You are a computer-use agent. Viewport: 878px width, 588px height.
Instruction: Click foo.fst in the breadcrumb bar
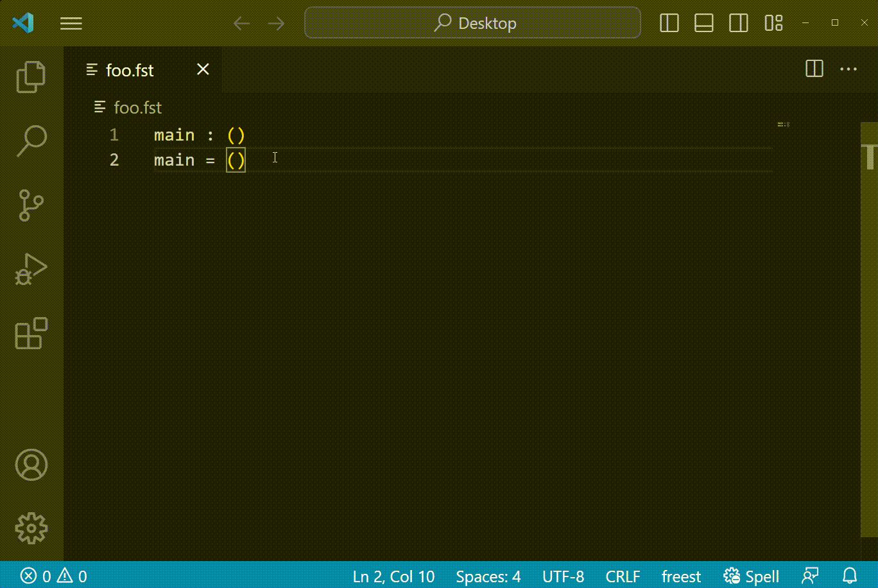[137, 107]
